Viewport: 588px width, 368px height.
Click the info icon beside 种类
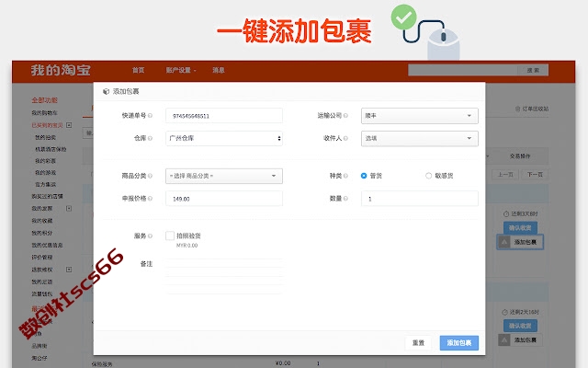(345, 176)
